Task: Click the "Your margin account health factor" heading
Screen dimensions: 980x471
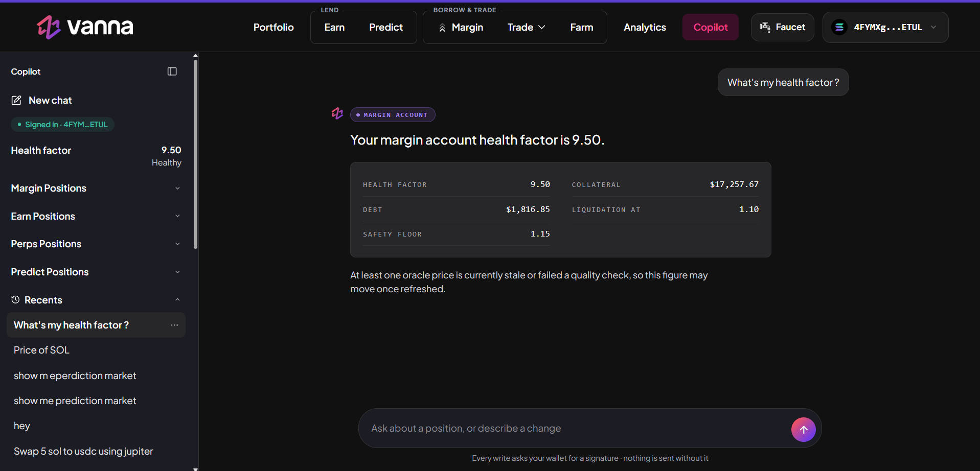Action: point(477,140)
